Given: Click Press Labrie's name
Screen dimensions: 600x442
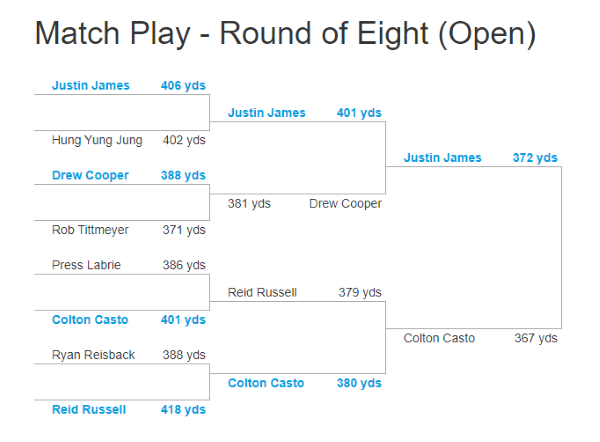Looking at the screenshot, I should 86,265.
